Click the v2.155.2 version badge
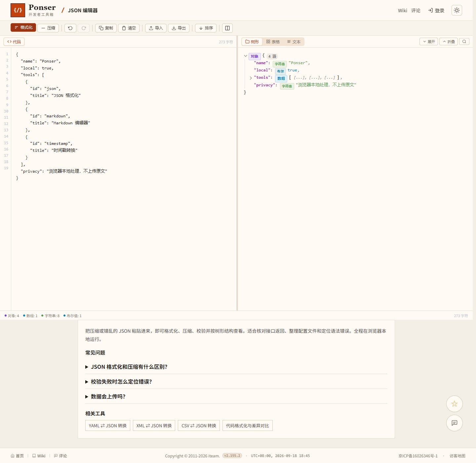This screenshot has height=463, width=476. pyautogui.click(x=232, y=456)
